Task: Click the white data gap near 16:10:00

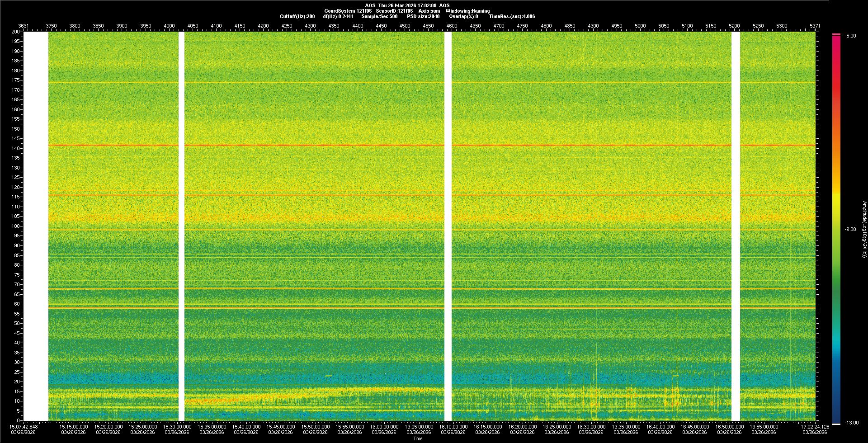Action: point(448,226)
